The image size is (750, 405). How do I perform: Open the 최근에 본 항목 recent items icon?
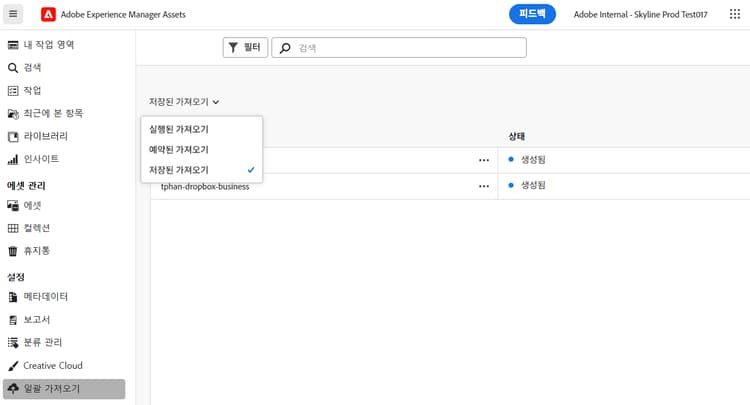[x=13, y=113]
